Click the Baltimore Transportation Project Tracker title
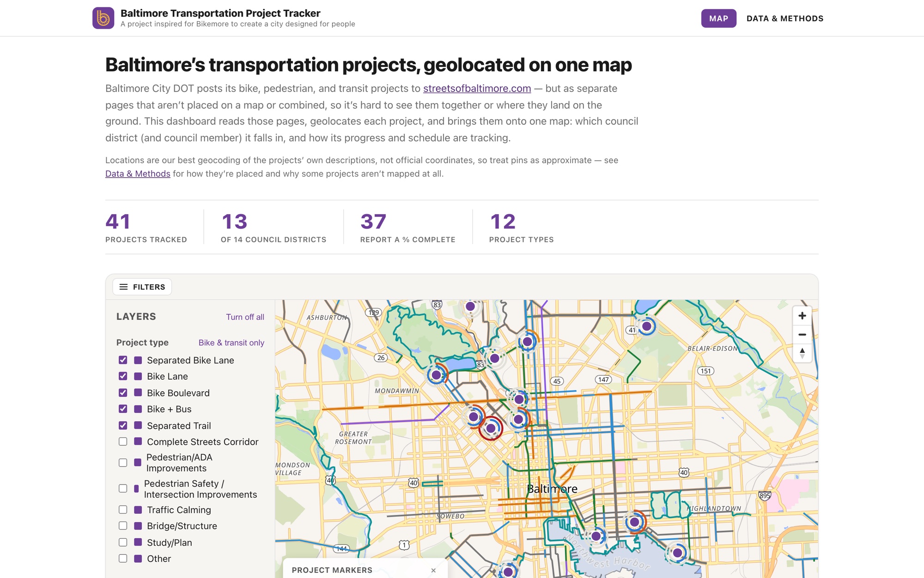 coord(220,13)
